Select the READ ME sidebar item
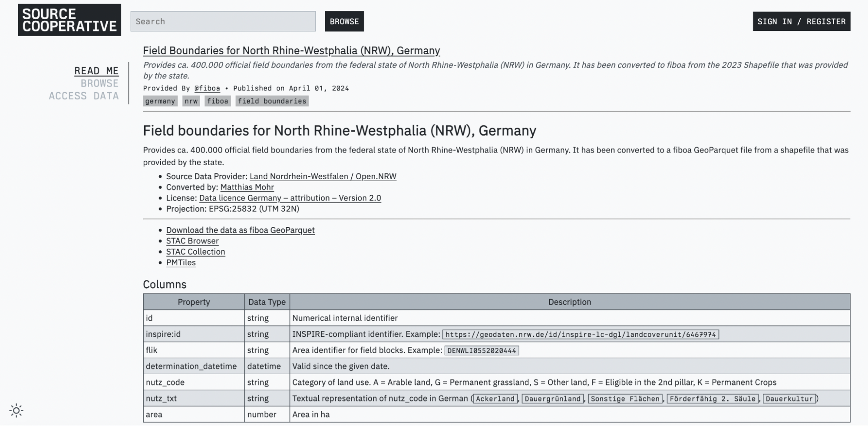The image size is (868, 426). (x=96, y=70)
